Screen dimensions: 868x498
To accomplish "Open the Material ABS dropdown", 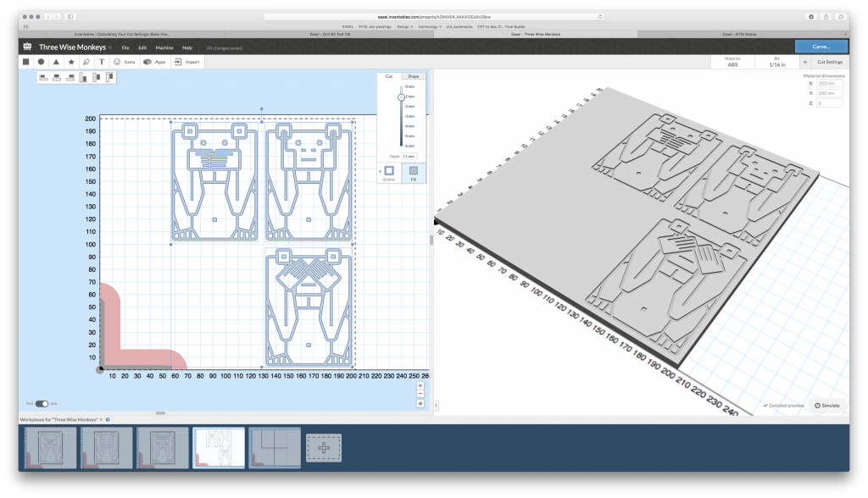I will (x=733, y=62).
